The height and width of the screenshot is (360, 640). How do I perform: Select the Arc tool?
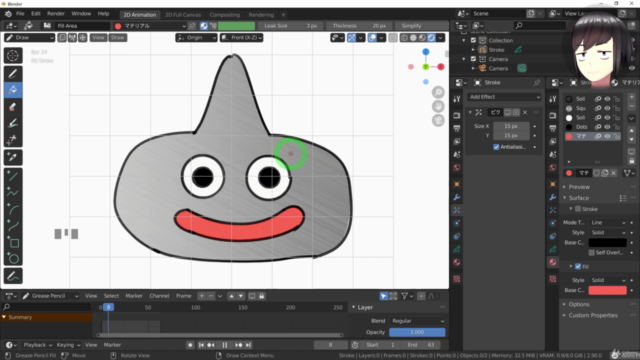tap(13, 209)
